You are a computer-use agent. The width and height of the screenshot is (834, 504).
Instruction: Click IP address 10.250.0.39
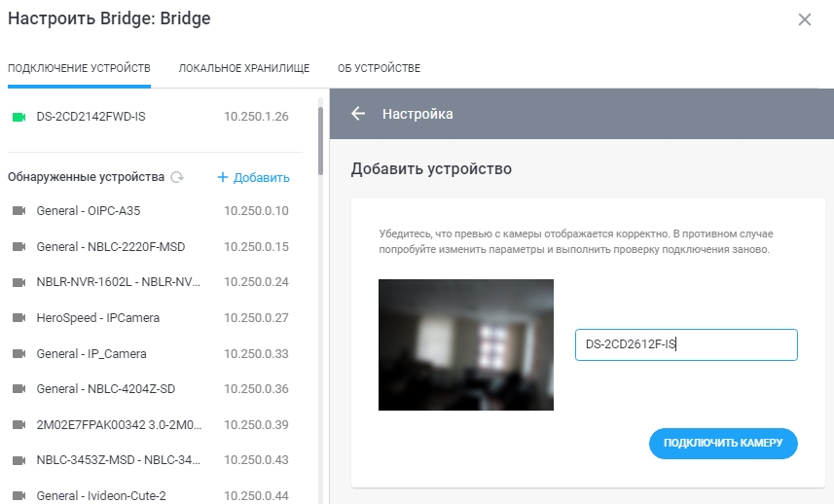[256, 425]
